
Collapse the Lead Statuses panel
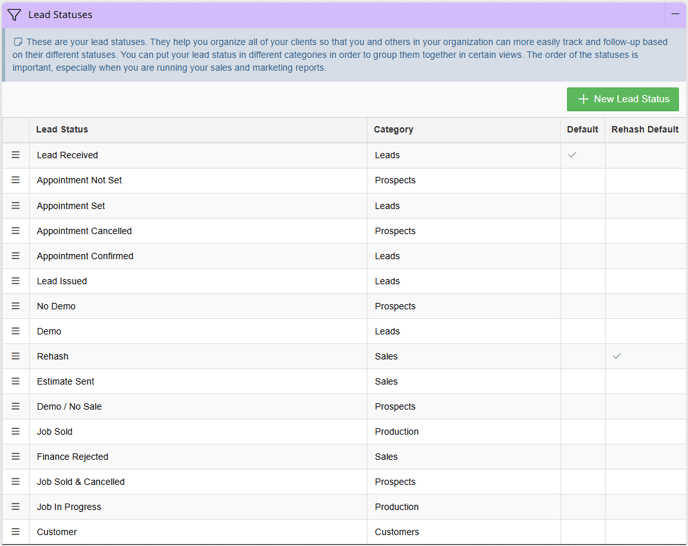[x=675, y=15]
